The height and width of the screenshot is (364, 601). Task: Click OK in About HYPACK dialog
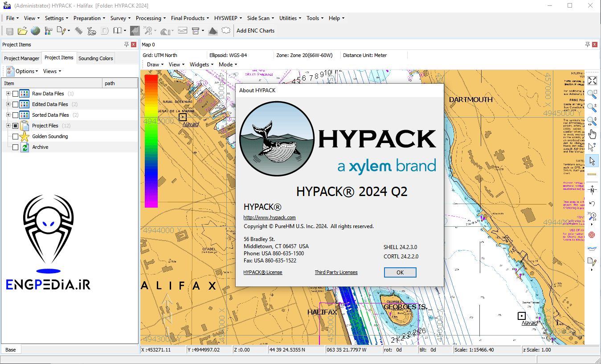point(400,272)
